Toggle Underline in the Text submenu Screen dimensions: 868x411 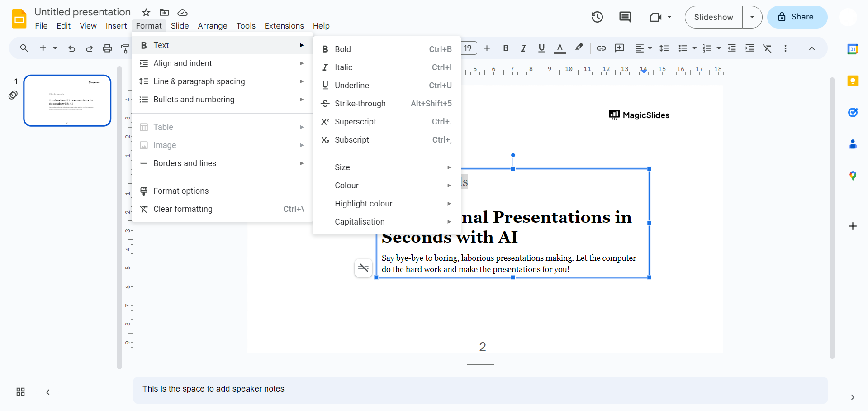(x=387, y=86)
